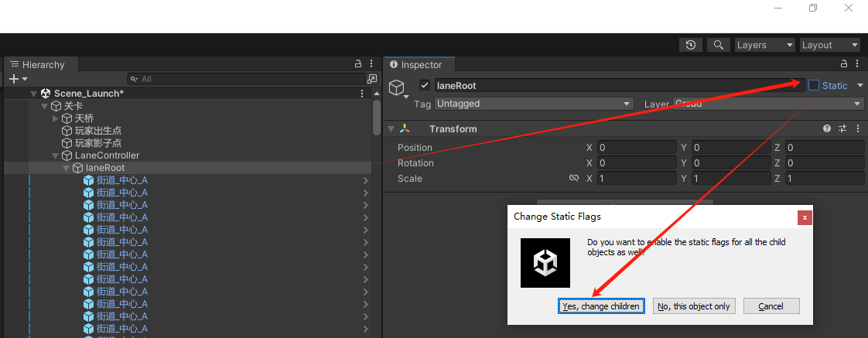Click the Scale X field

click(636, 178)
